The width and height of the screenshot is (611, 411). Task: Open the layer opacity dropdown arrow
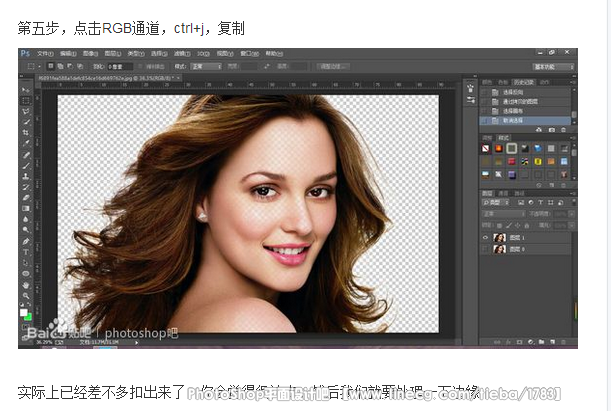571,214
